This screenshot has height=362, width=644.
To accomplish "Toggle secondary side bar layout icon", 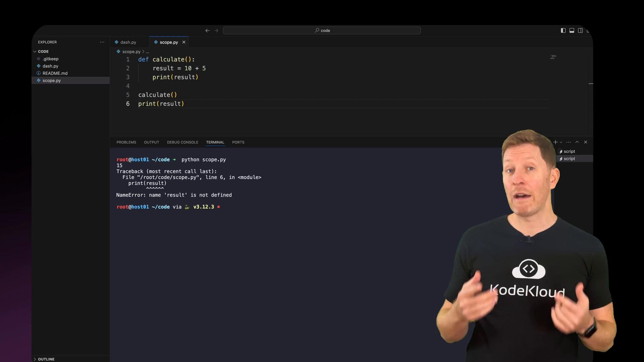I will (580, 31).
